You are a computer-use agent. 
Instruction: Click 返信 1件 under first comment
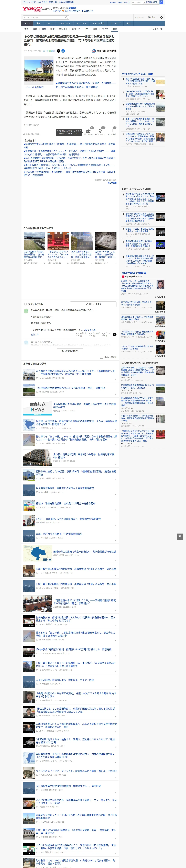click(x=35, y=335)
